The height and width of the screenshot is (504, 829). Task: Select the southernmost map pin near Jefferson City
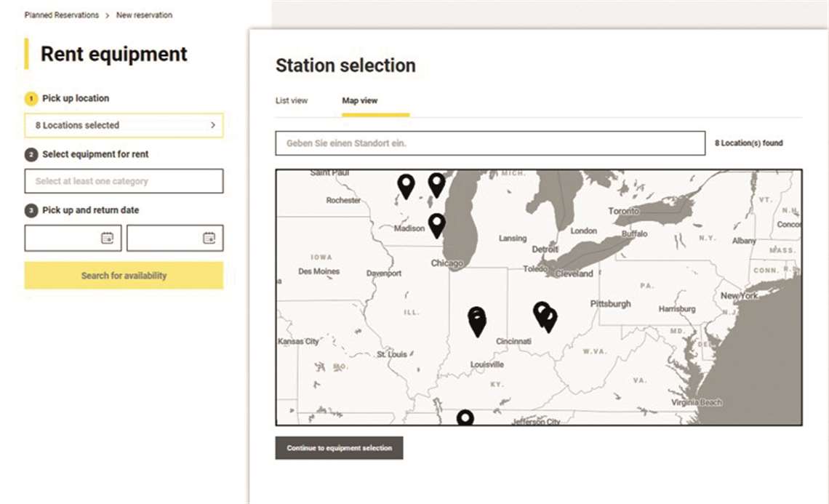pos(467,417)
